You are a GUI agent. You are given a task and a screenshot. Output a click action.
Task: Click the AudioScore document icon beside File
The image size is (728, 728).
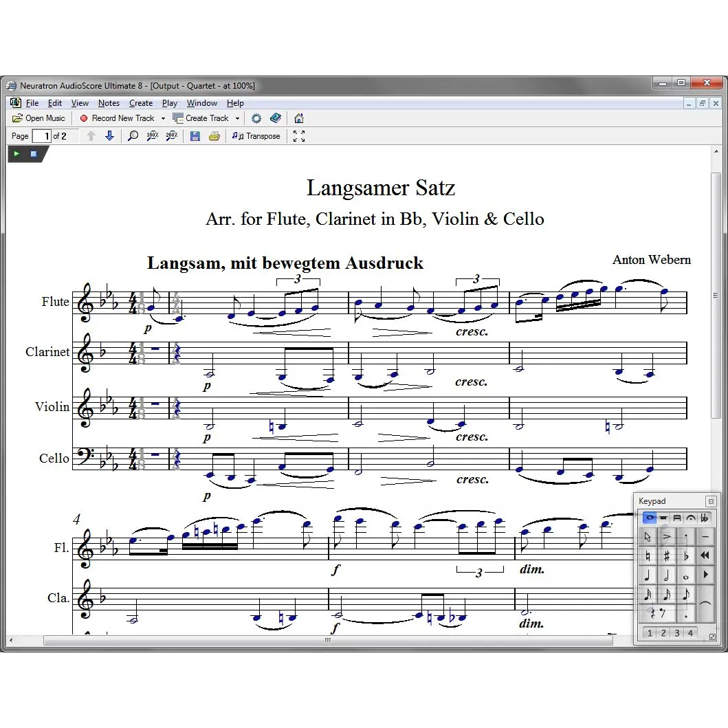(15, 102)
